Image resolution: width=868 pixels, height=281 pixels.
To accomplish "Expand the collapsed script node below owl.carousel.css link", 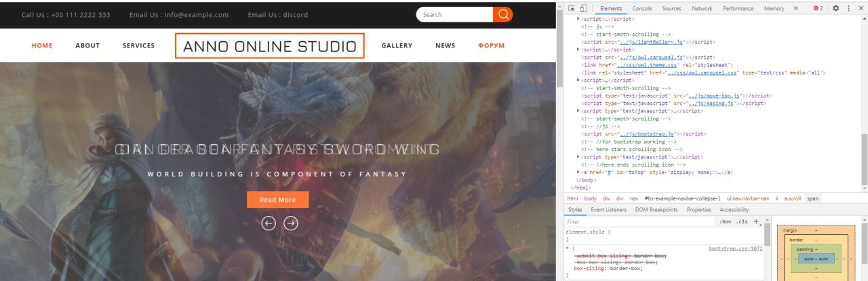I will (578, 80).
